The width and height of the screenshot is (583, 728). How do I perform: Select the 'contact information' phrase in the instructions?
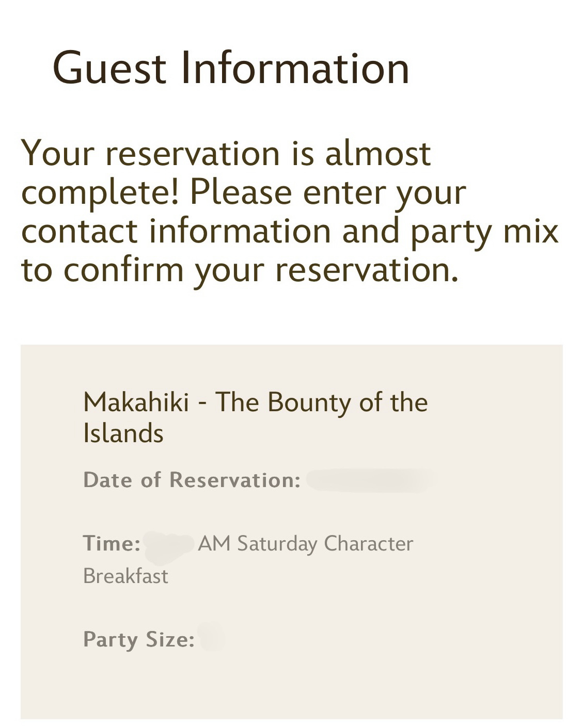coord(176,231)
